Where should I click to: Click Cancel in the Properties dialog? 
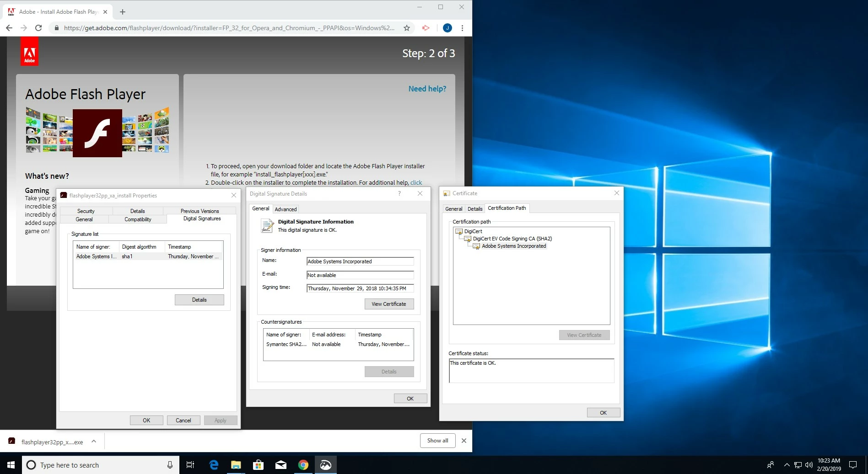(x=183, y=421)
